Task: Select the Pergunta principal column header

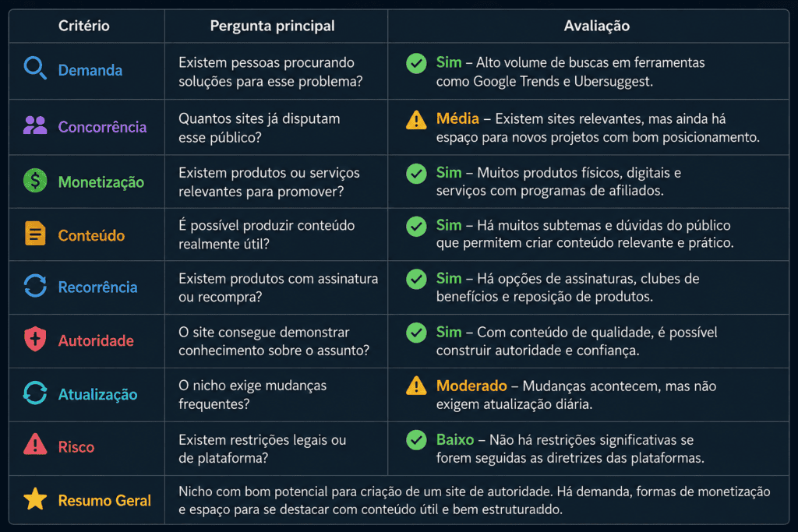Action: pyautogui.click(x=272, y=26)
